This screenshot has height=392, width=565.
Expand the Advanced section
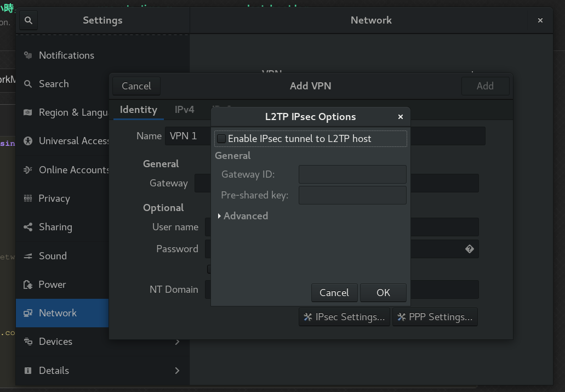point(220,216)
